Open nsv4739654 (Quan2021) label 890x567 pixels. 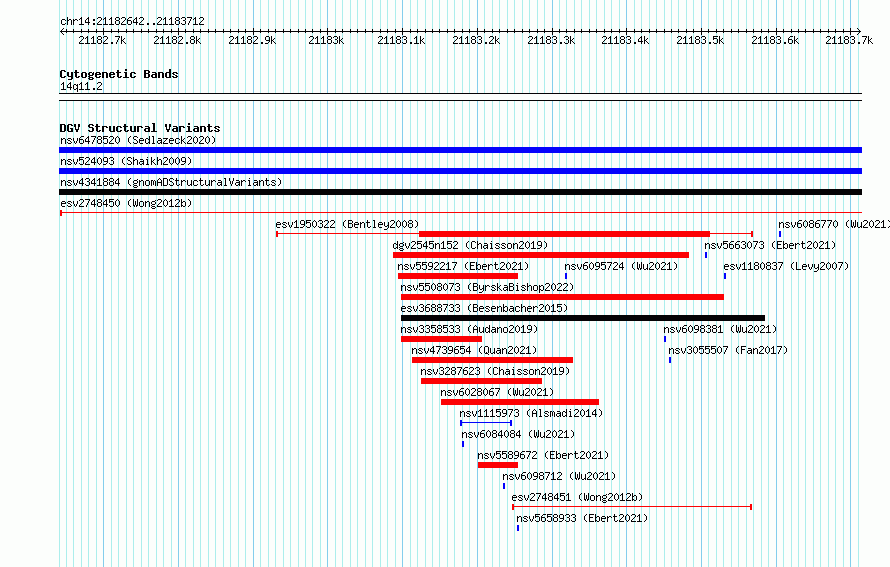(474, 350)
